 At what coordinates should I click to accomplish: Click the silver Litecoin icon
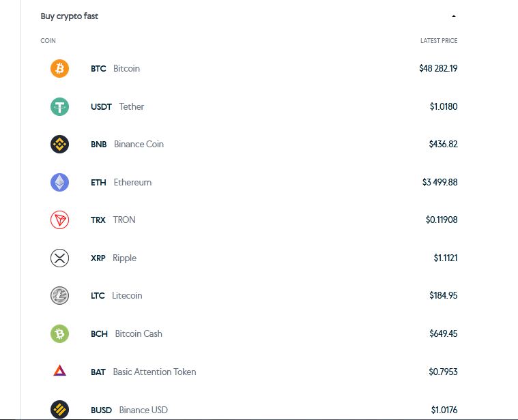coord(59,295)
